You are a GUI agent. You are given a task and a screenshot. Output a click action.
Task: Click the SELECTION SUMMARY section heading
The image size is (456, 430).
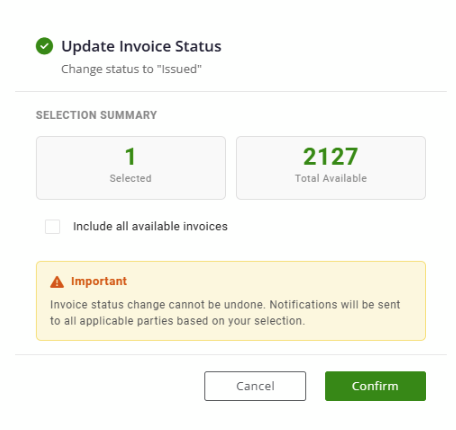(x=96, y=115)
